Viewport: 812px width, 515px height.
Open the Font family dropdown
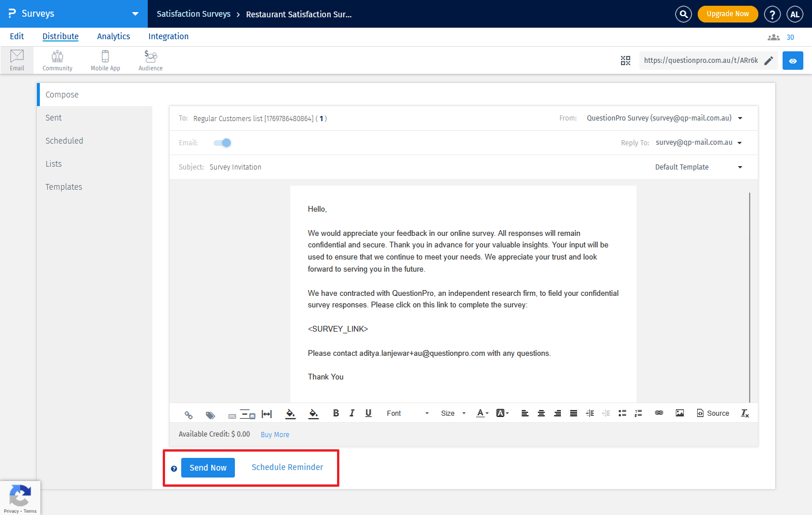(407, 413)
